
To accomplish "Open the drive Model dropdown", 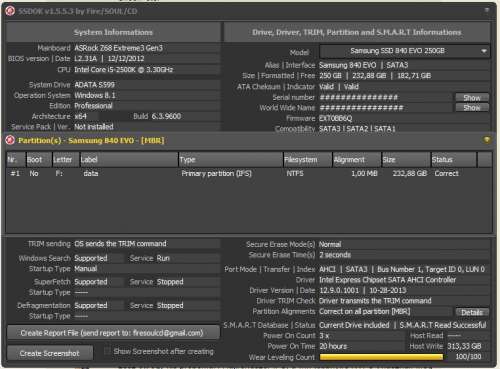I will (404, 51).
